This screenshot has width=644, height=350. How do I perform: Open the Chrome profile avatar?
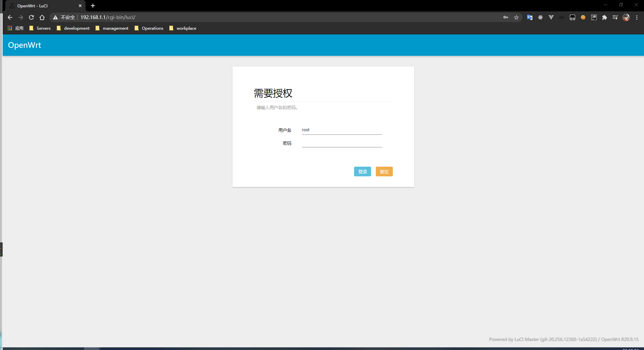point(626,17)
